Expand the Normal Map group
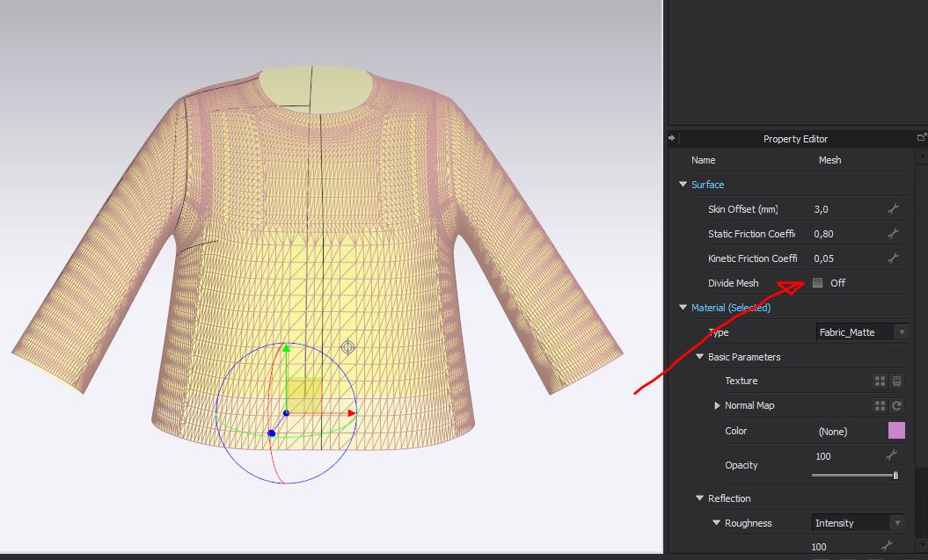This screenshot has width=928, height=560. [717, 405]
